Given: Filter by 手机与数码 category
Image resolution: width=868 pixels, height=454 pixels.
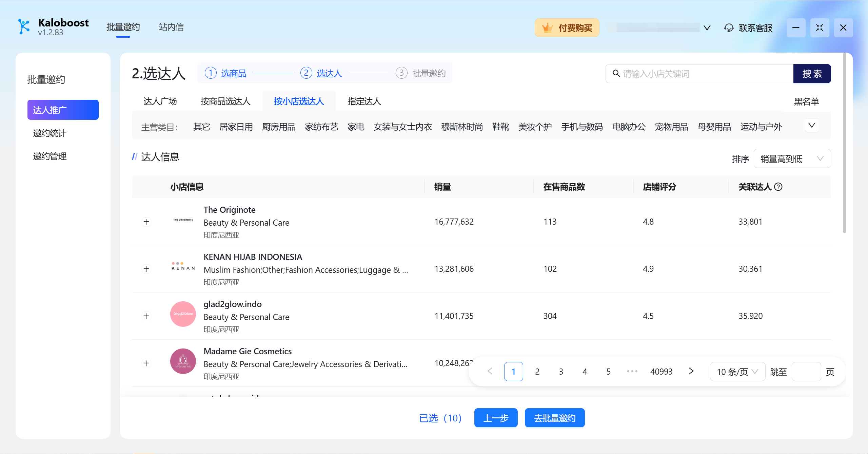Looking at the screenshot, I should tap(582, 127).
